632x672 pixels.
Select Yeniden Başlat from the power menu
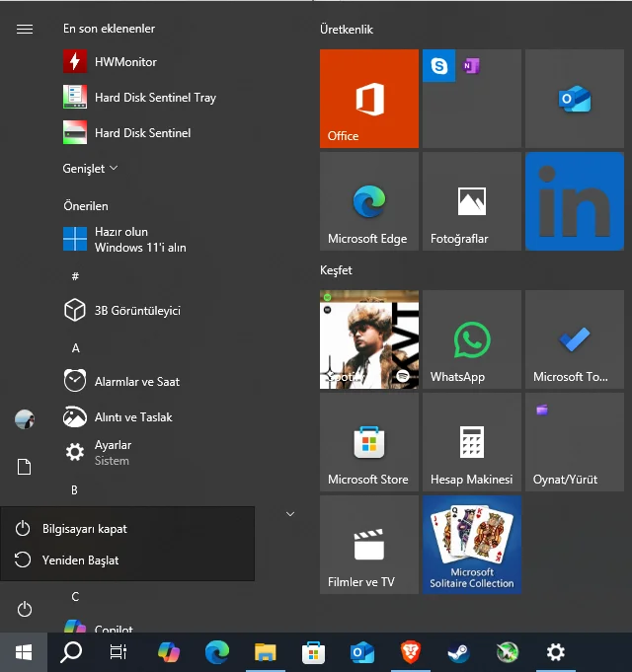80,560
